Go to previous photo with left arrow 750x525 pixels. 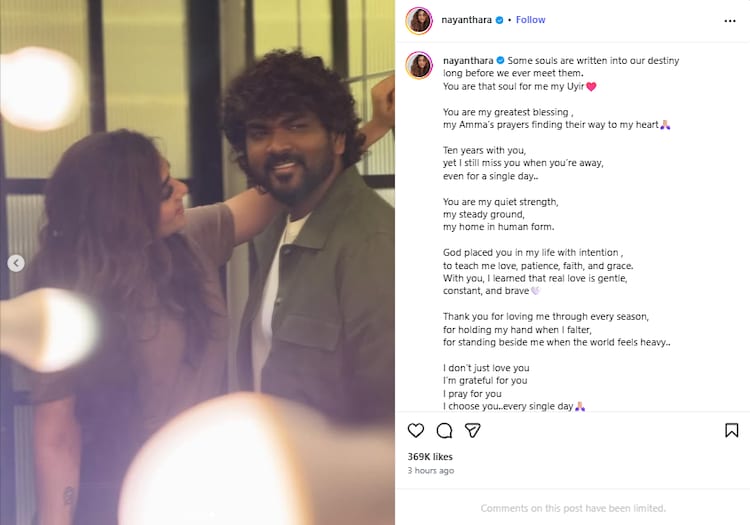tap(16, 263)
